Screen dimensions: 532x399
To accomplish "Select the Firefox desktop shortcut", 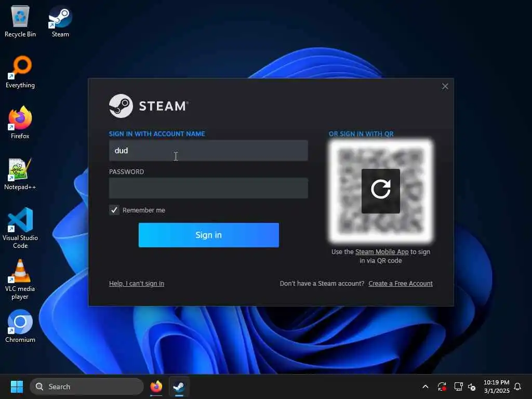I will [x=20, y=123].
